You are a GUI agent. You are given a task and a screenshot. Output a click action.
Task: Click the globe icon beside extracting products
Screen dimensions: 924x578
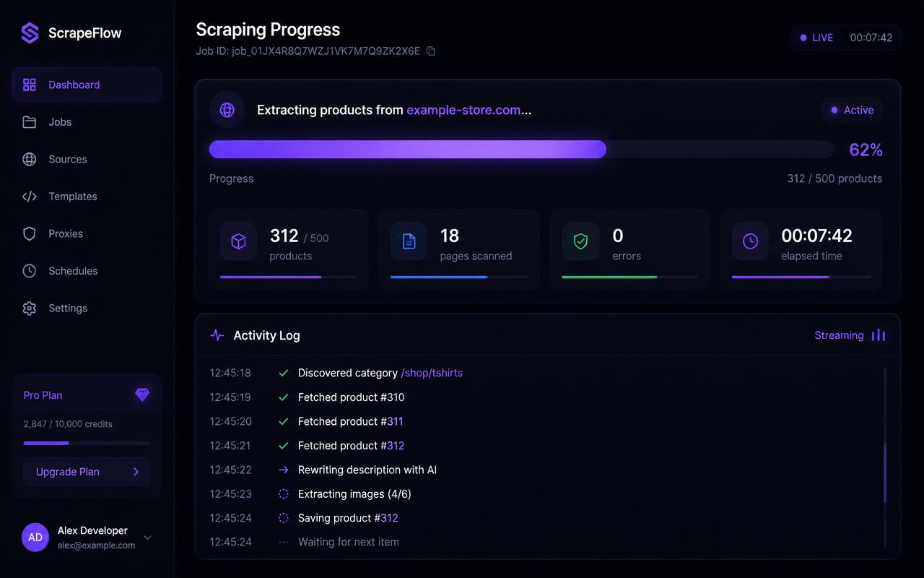pyautogui.click(x=227, y=110)
